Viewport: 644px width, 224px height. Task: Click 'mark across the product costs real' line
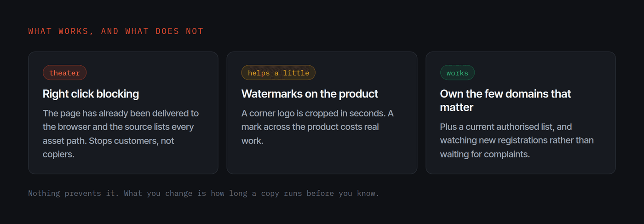(310, 126)
